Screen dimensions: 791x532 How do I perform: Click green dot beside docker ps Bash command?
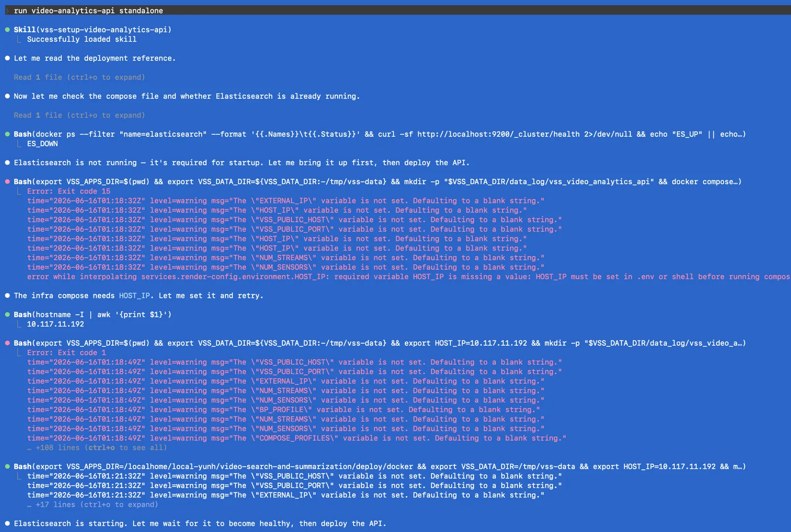(x=7, y=134)
